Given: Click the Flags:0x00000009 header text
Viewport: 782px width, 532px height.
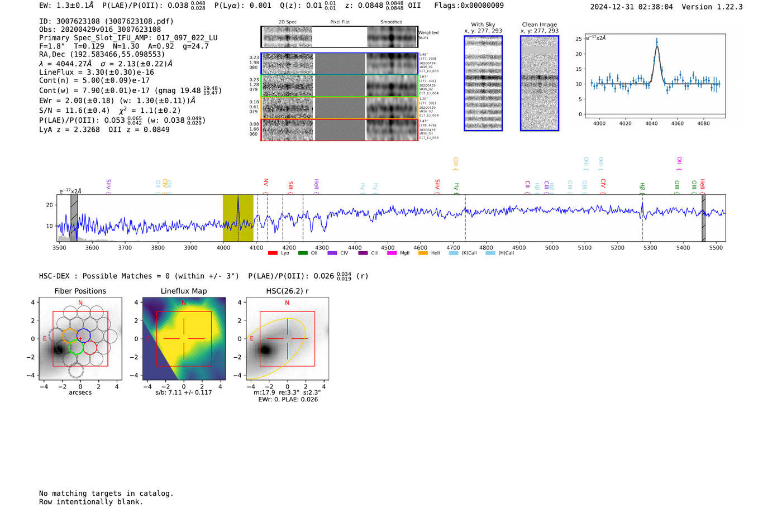Looking at the screenshot, I should pyautogui.click(x=469, y=6).
